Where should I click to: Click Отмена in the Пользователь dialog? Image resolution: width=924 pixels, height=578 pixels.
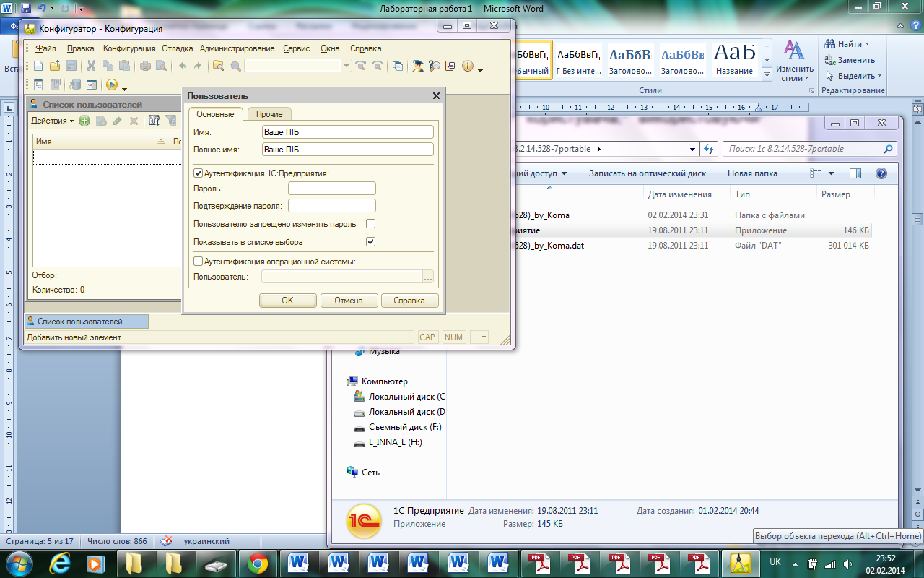click(x=348, y=301)
